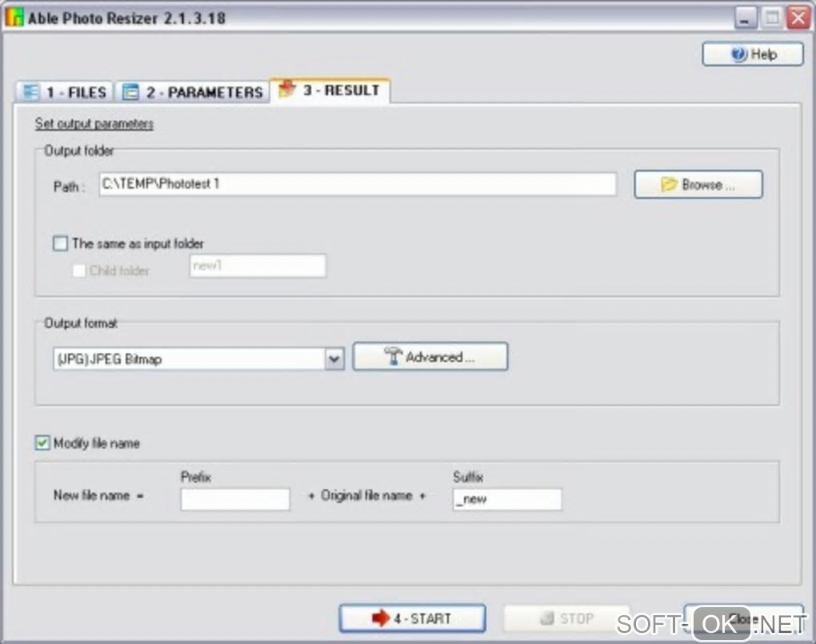
Task: Click the STOP button
Action: click(567, 618)
